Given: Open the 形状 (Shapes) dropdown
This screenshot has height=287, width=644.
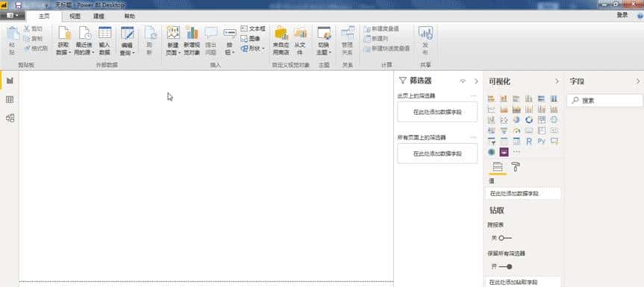Looking at the screenshot, I should pos(252,48).
